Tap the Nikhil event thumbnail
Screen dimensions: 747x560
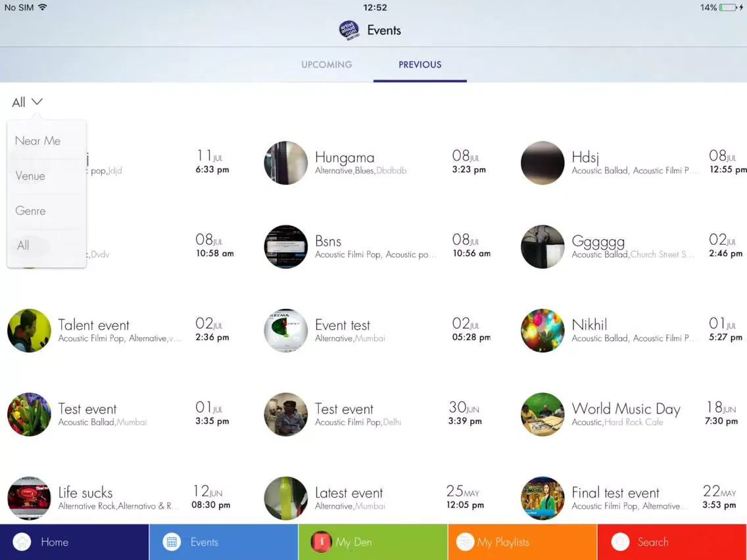(x=542, y=331)
